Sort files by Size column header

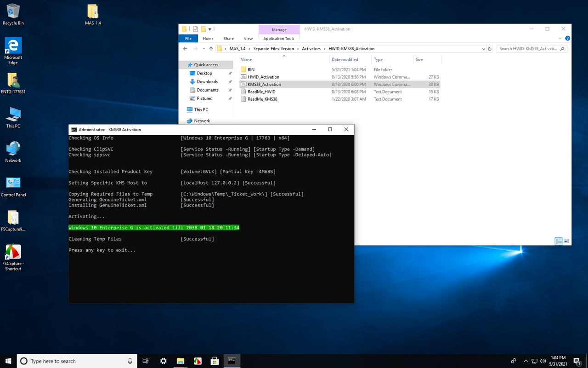427,60
